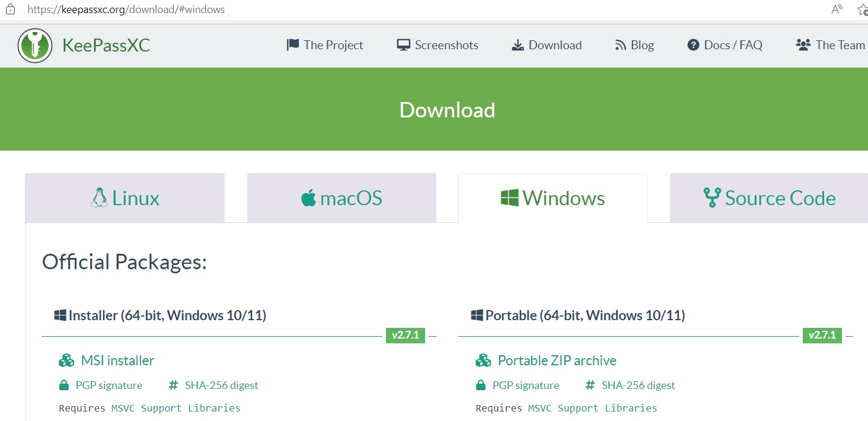This screenshot has width=868, height=421.
Task: Click the cubes icon beside Portable ZIP archive
Action: point(483,361)
